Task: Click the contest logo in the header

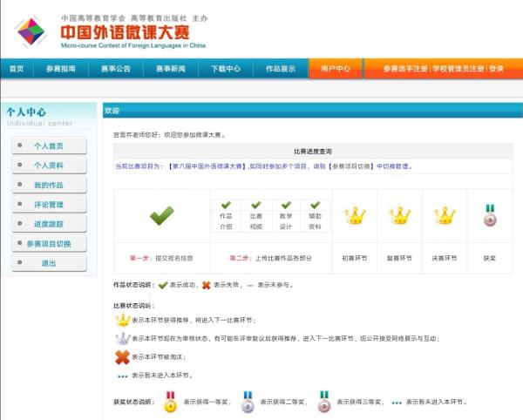Action: [31, 32]
